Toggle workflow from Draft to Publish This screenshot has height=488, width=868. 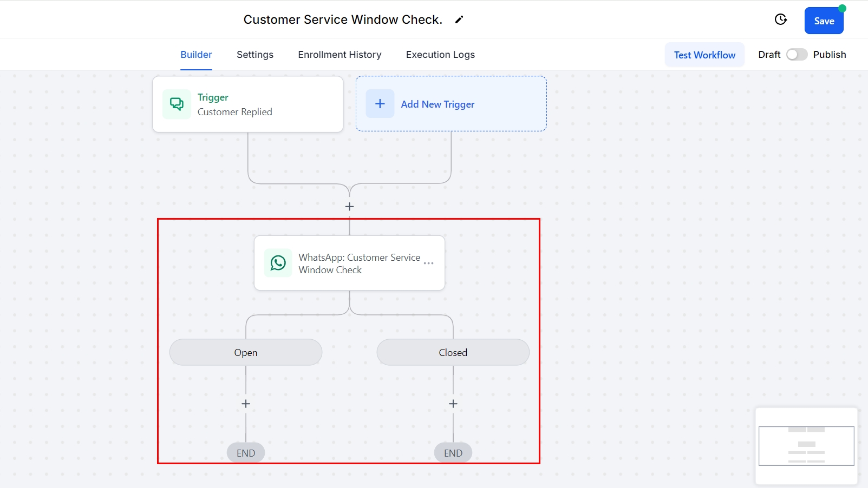tap(797, 55)
